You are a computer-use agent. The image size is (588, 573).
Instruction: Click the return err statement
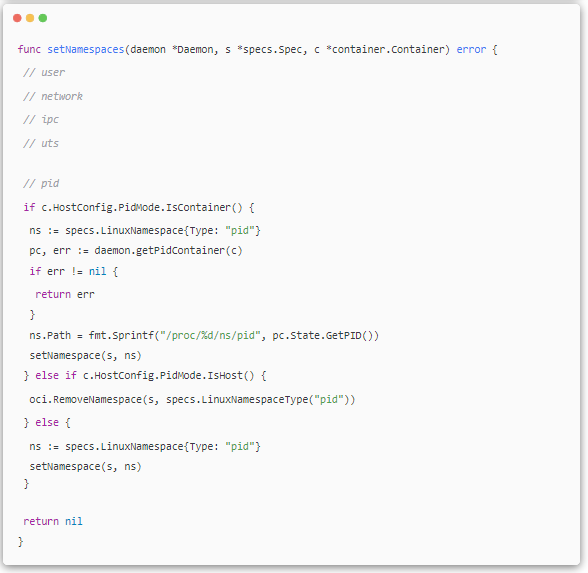pyautogui.click(x=64, y=294)
